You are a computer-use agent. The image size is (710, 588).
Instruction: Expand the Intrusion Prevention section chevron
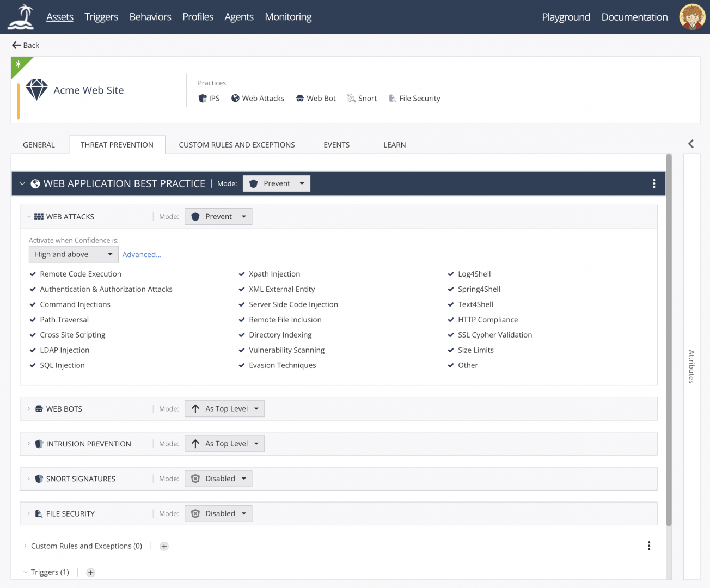pos(29,444)
